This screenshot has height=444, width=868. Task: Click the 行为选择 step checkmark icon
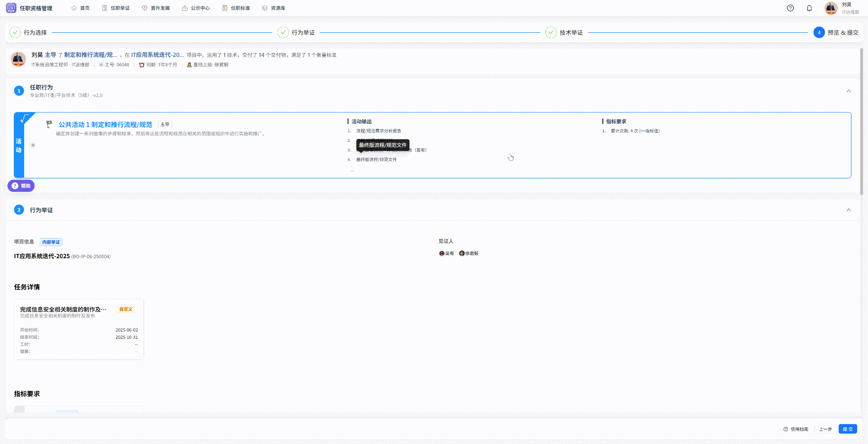[x=15, y=32]
